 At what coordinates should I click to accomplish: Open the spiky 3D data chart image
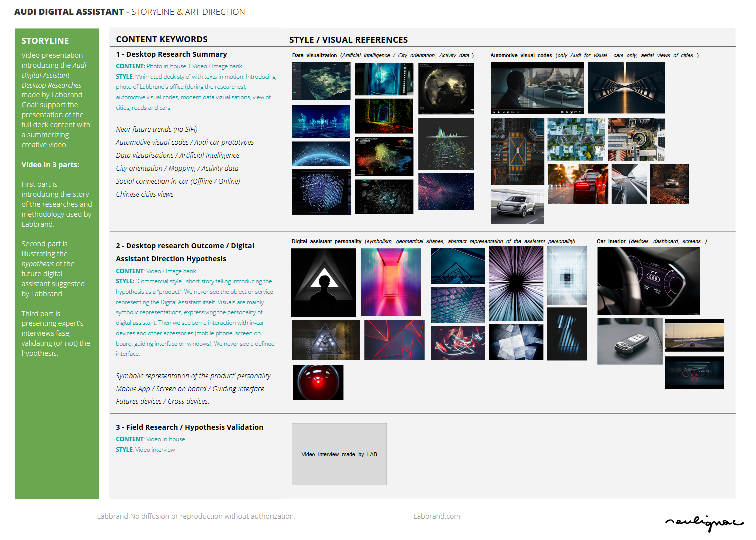pyautogui.click(x=446, y=144)
